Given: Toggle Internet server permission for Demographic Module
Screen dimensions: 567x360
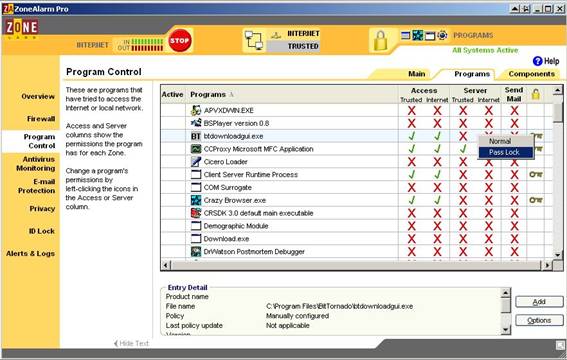Looking at the screenshot, I should pos(489,226).
